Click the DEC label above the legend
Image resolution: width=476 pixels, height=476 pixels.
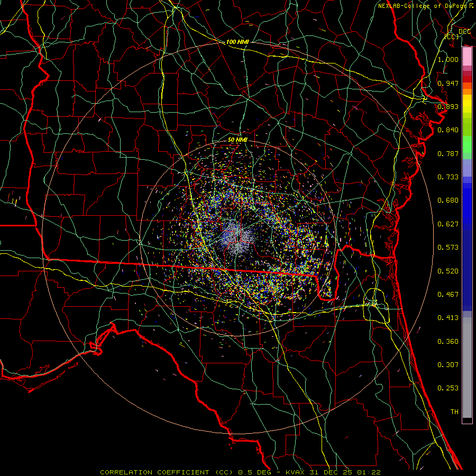464,32
